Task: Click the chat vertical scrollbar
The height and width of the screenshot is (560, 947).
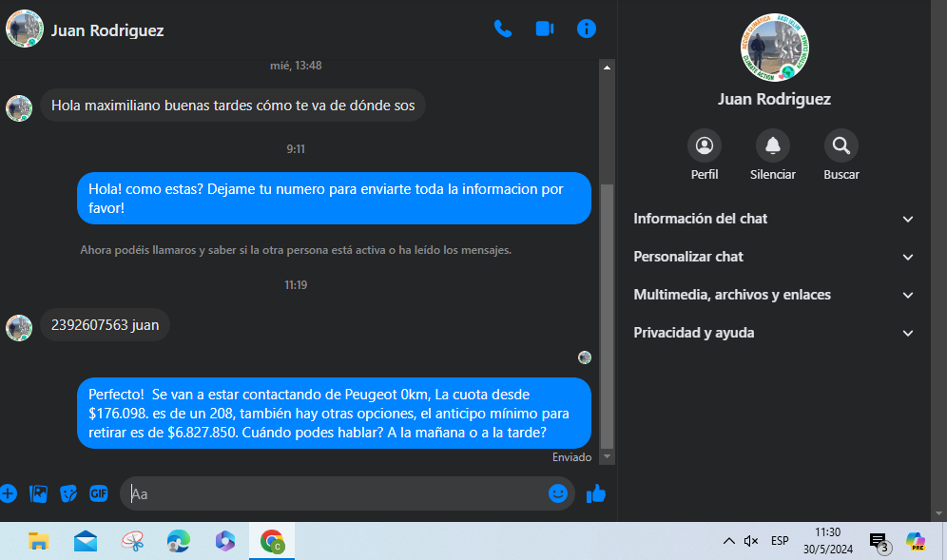Action: tap(607, 314)
